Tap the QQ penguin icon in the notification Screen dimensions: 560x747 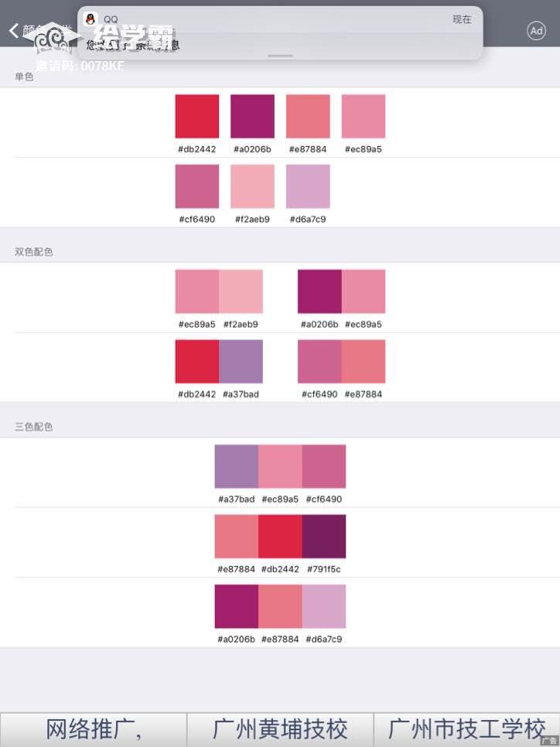(90, 19)
